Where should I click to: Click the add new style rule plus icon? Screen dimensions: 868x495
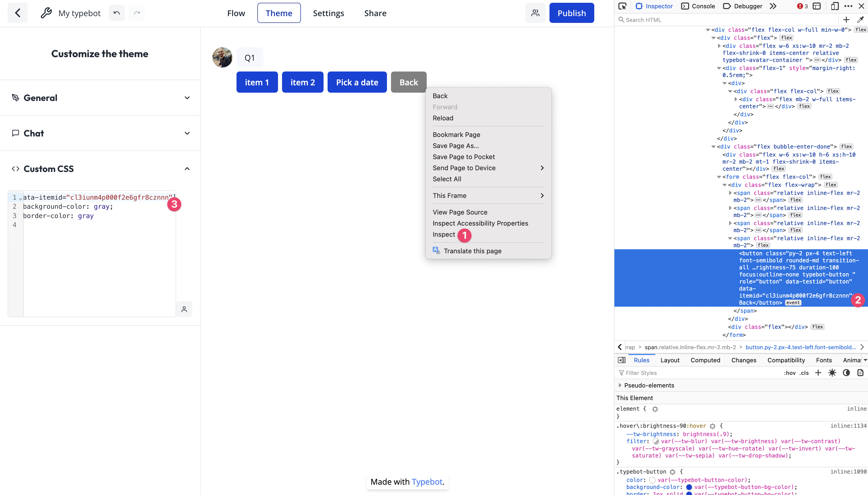click(x=818, y=373)
